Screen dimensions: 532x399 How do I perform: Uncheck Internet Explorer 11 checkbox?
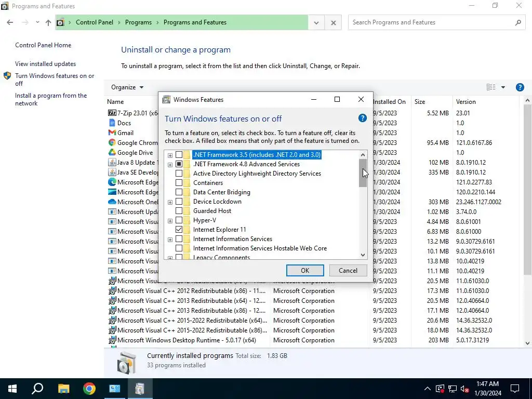click(179, 229)
